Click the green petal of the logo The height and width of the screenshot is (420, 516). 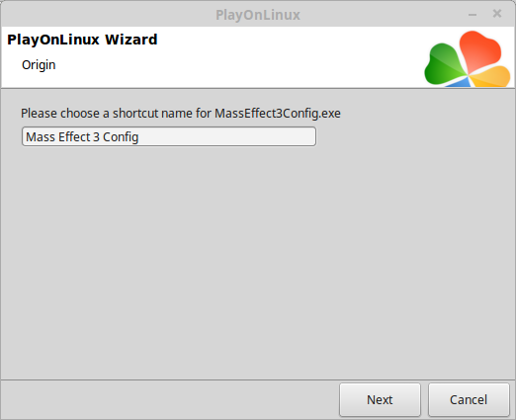coord(443,64)
